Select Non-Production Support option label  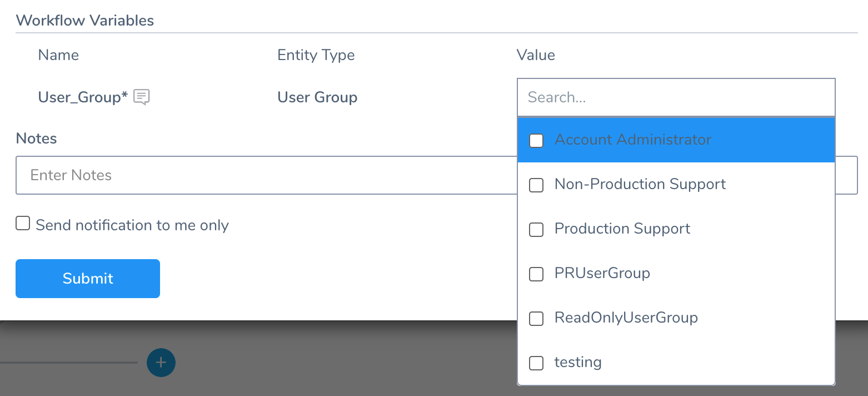coord(640,184)
